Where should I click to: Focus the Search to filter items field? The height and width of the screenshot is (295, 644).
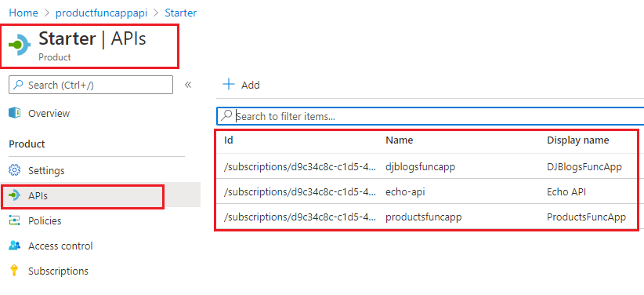[430, 116]
